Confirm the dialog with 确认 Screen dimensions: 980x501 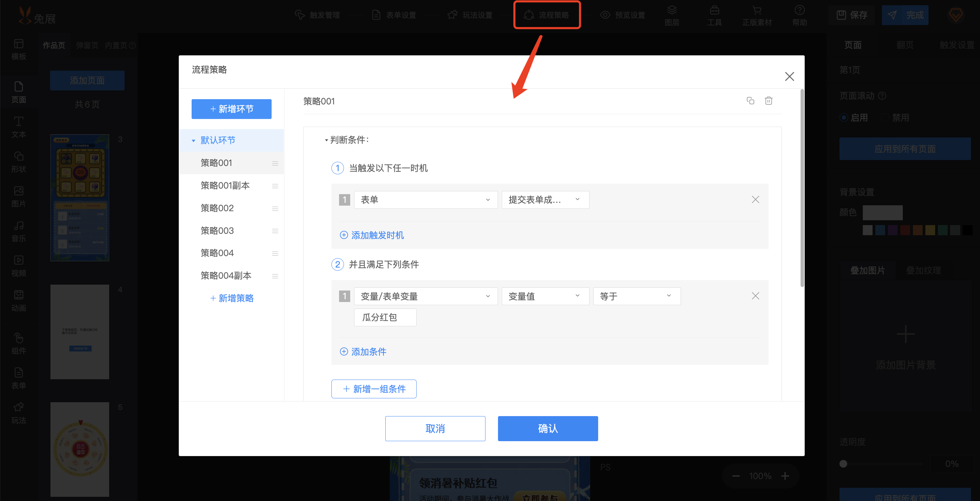(x=548, y=429)
